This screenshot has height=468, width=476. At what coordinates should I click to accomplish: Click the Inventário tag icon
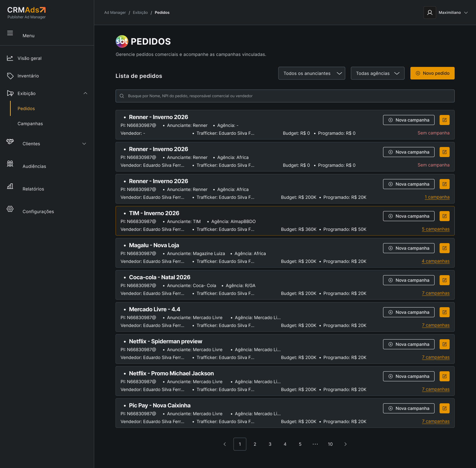[x=10, y=76]
